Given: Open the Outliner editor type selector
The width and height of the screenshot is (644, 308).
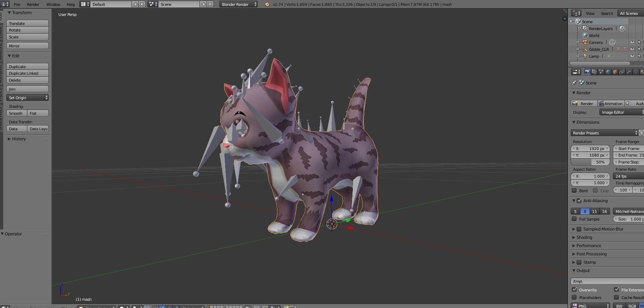Looking at the screenshot, I should (576, 13).
